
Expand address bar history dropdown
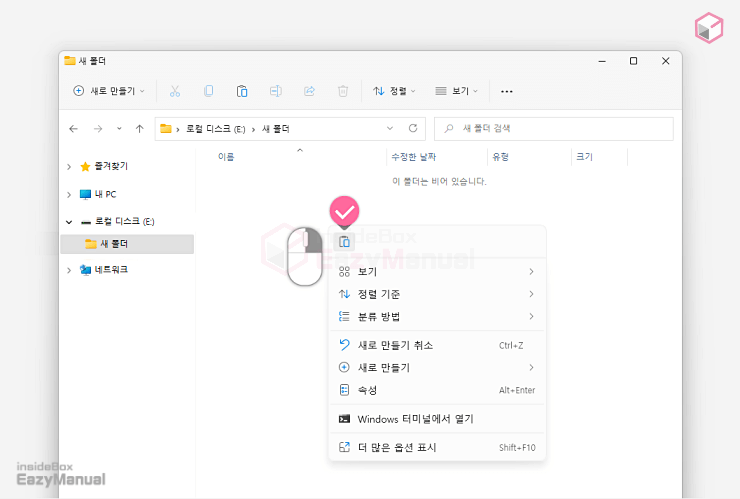pos(390,128)
